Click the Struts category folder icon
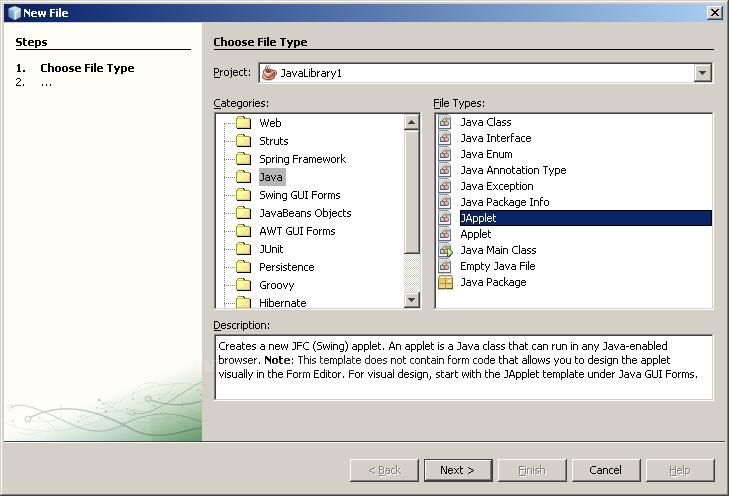729x496 pixels. pos(243,140)
